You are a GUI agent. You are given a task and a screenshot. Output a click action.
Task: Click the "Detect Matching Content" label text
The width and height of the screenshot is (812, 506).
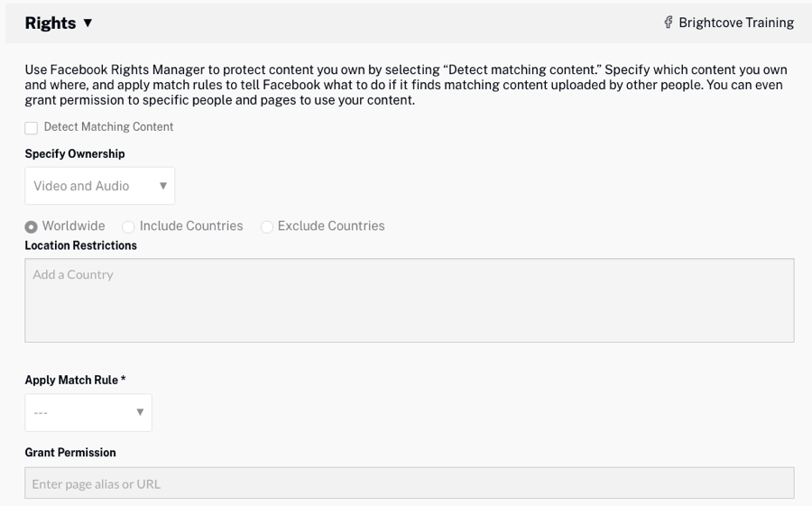[108, 127]
